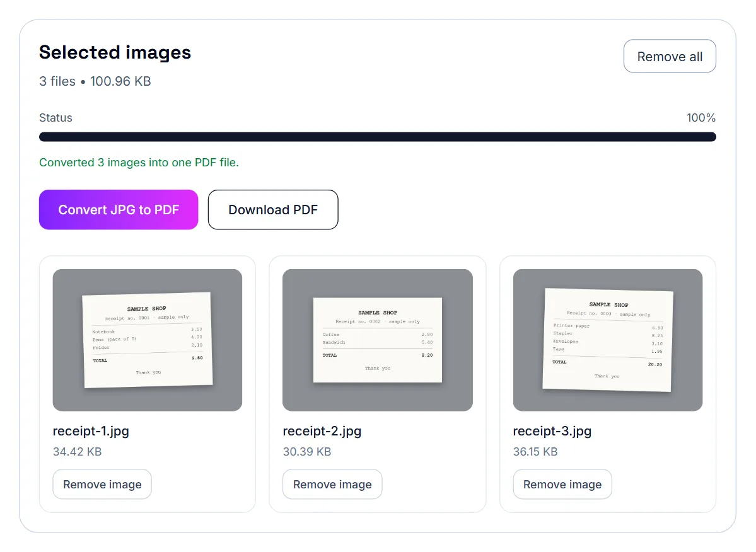Remove image receipt-2.jpg
Viewport: 756px width, 552px height.
pyautogui.click(x=332, y=484)
